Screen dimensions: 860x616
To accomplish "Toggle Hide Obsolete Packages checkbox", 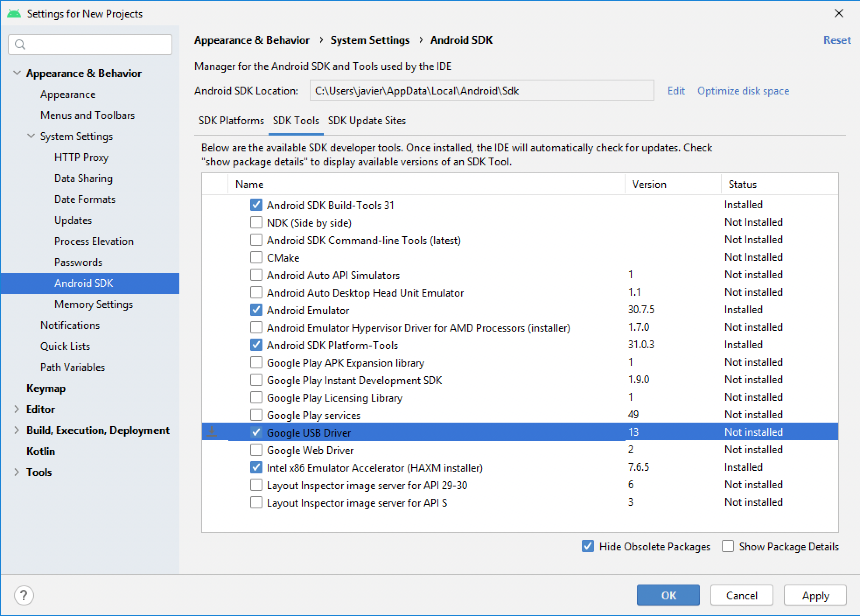I will tap(588, 546).
